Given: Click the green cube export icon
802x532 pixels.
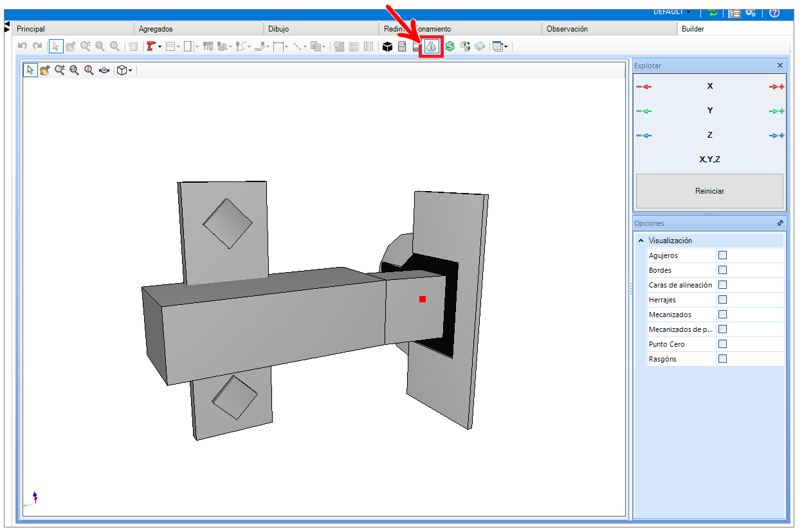Looking at the screenshot, I should 465,46.
